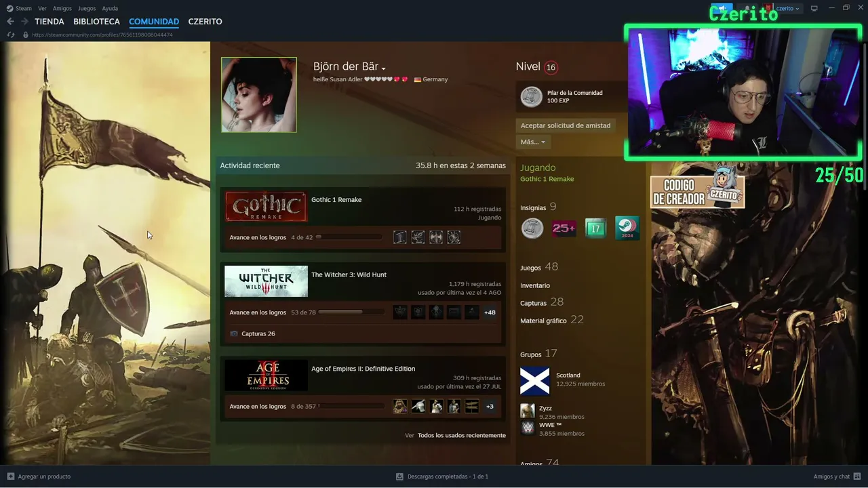Go back with the left arrow icon
868x488 pixels.
pyautogui.click(x=10, y=22)
